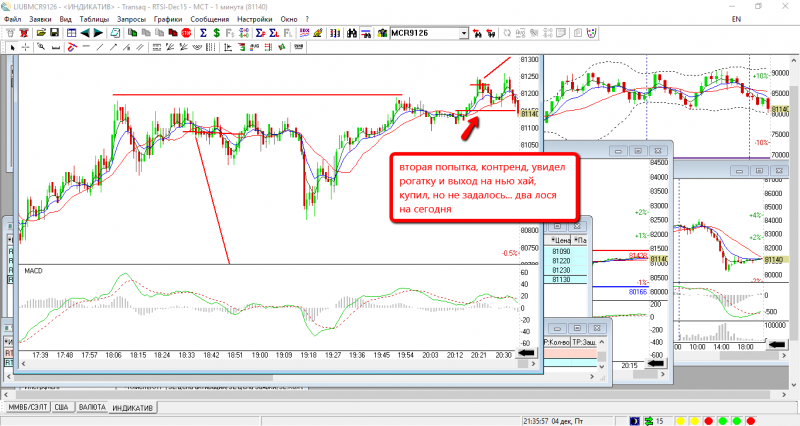Open the Файл menu
Image resolution: width=800 pixels, height=426 pixels.
[13, 19]
